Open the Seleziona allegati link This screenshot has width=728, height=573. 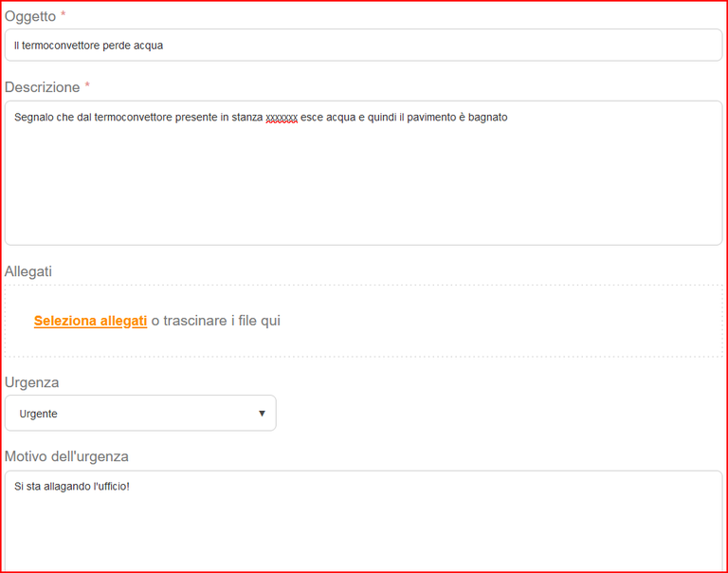[x=90, y=321]
